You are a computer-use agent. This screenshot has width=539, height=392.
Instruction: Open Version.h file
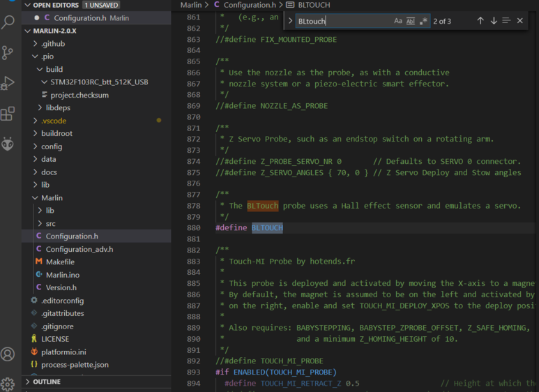pyautogui.click(x=61, y=287)
